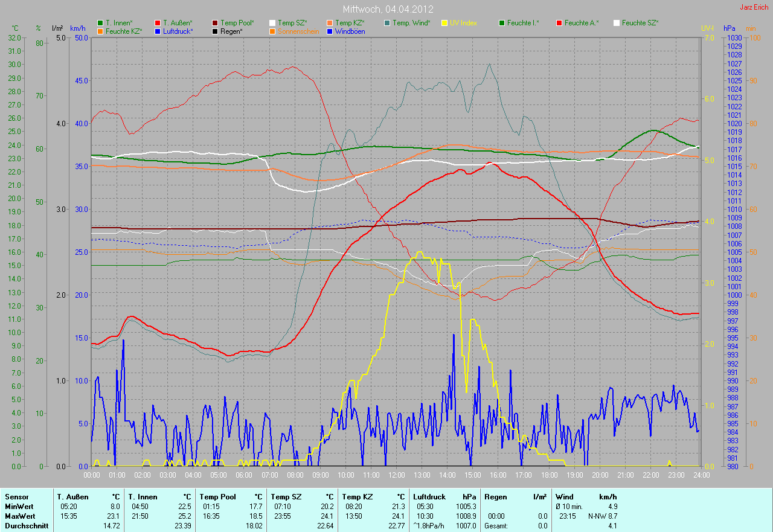Screen dimensions: 773x532
Task: Select the Luftdruck average 1007.0
Action: [x=465, y=526]
